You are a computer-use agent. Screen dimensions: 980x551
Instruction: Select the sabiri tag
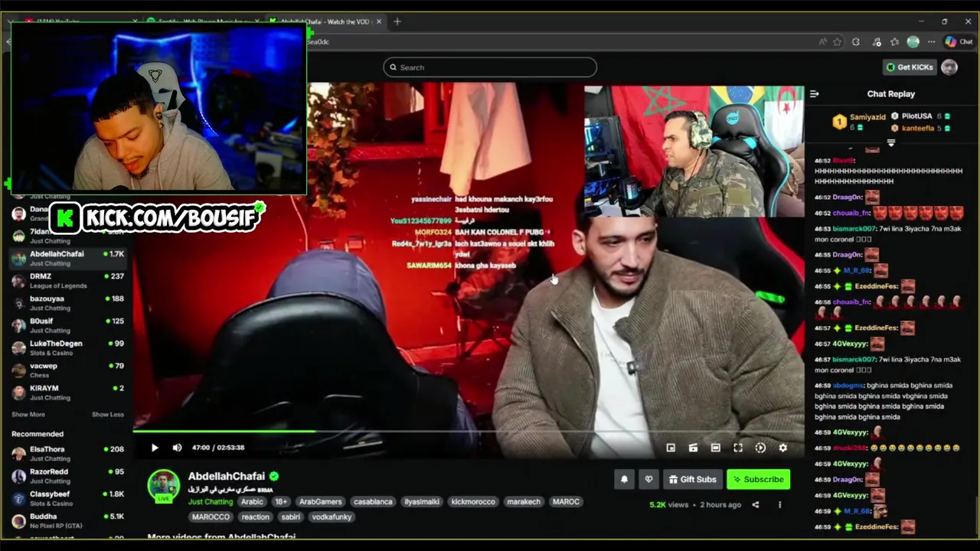tap(290, 517)
